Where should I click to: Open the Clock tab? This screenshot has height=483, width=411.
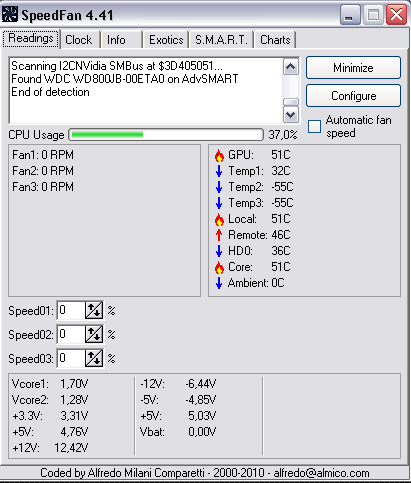[79, 40]
